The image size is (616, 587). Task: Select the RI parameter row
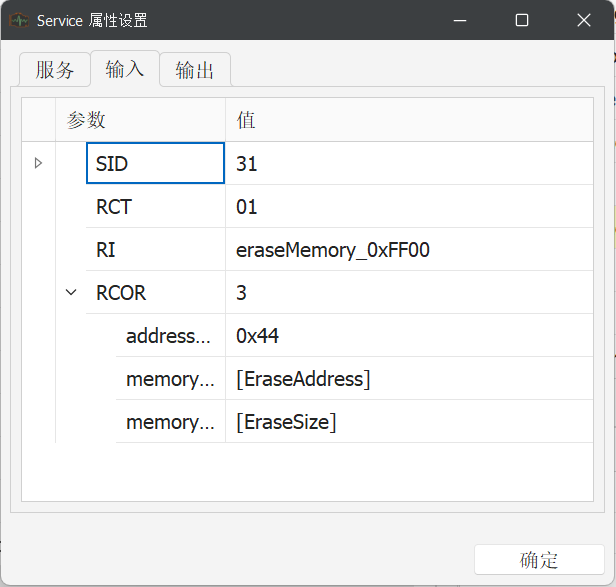click(x=155, y=249)
